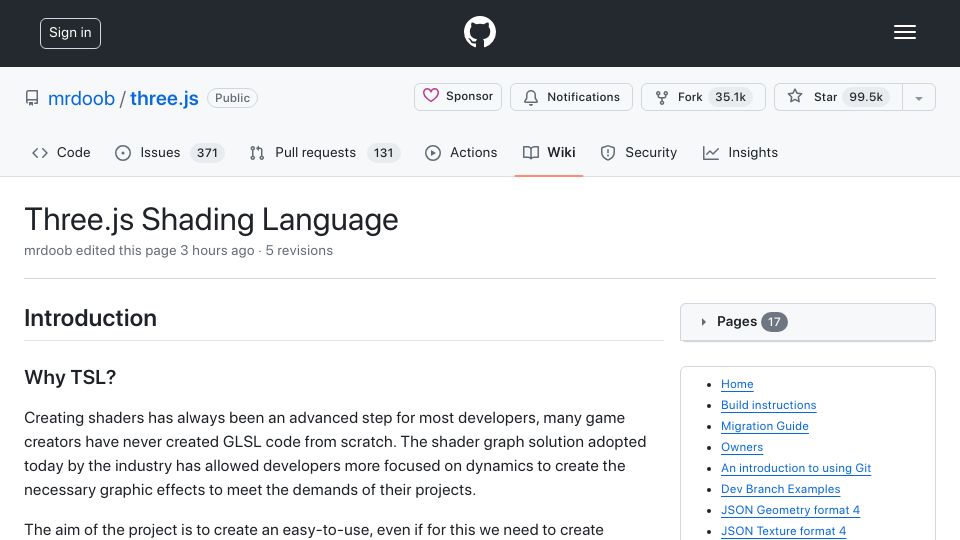
Task: Open the Dev Branch Examples link
Action: coord(781,489)
